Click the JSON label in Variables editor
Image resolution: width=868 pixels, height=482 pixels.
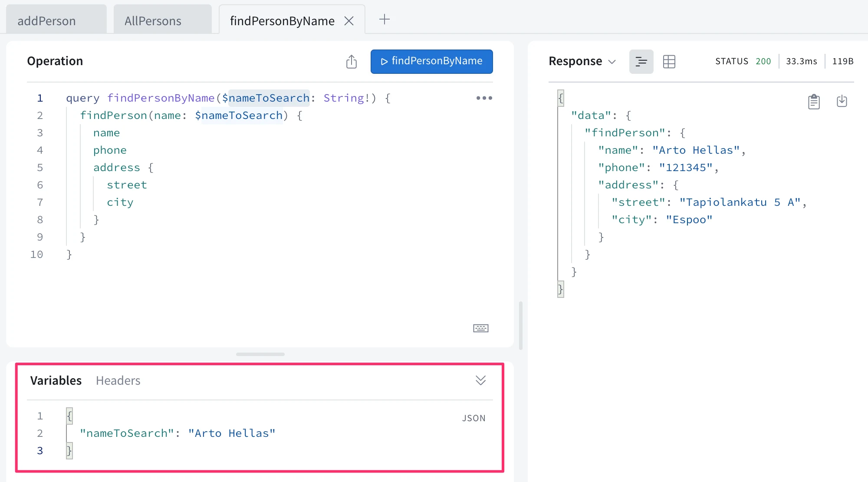[x=473, y=418]
